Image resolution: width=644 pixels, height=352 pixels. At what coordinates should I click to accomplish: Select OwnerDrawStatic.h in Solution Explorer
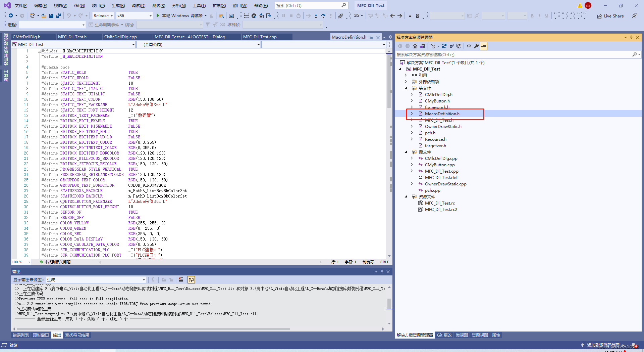point(443,126)
